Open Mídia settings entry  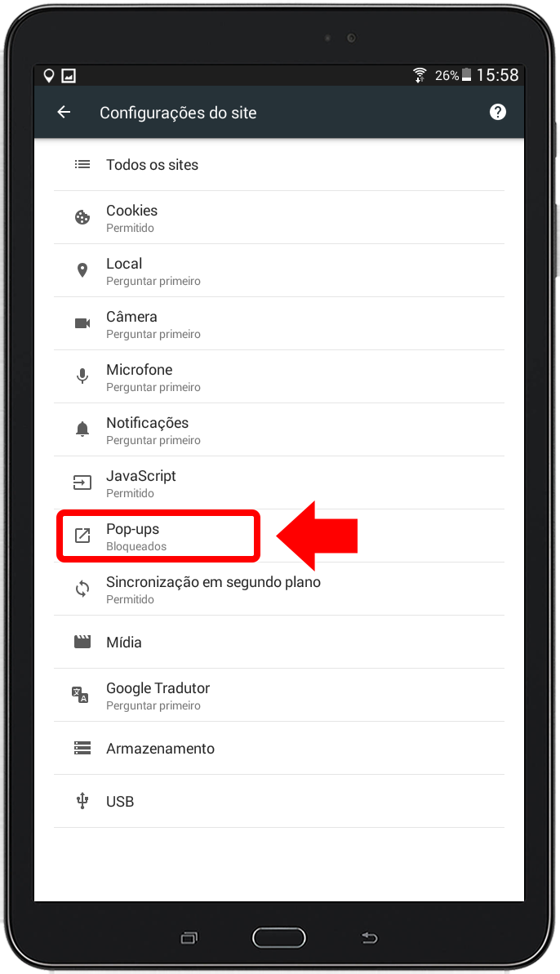tap(278, 643)
